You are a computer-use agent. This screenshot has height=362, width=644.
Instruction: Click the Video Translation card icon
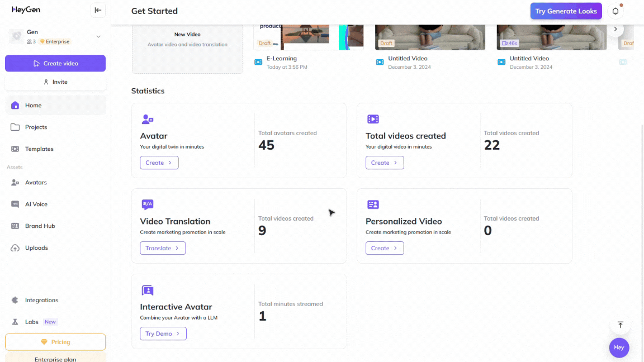click(148, 204)
